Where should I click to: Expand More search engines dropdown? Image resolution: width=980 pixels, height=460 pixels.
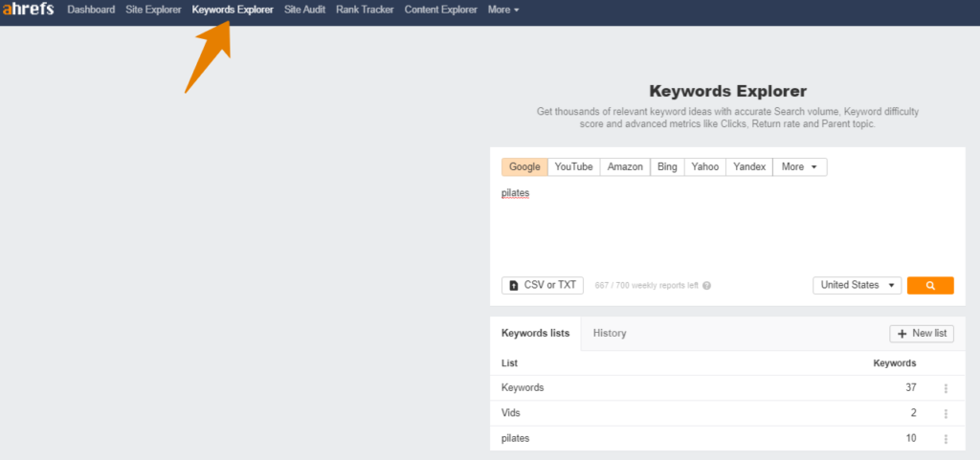(800, 166)
